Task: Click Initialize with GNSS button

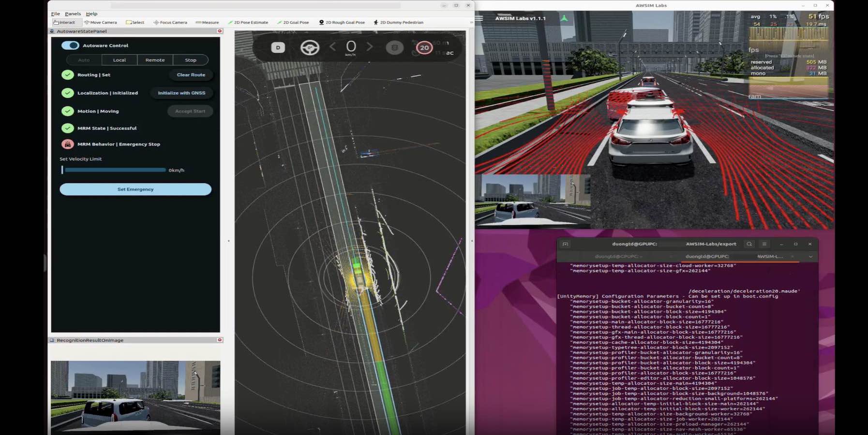Action: 181,93
